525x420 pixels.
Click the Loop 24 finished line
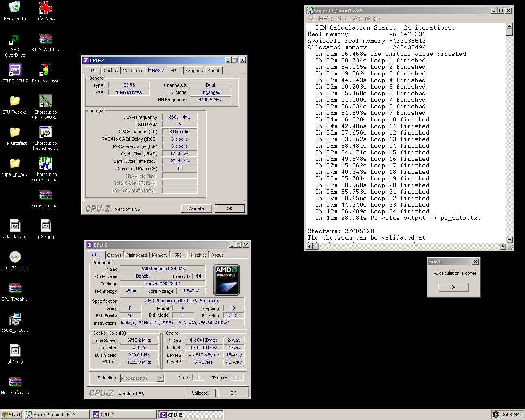[372, 211]
